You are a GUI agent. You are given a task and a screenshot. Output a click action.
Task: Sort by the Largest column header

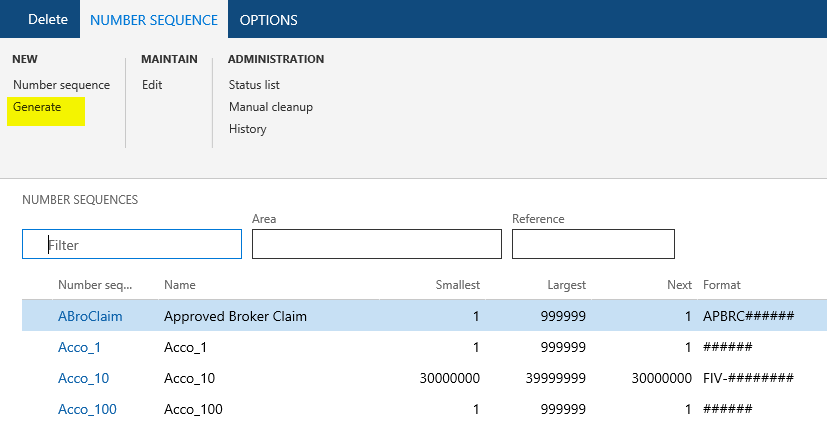pyautogui.click(x=566, y=285)
